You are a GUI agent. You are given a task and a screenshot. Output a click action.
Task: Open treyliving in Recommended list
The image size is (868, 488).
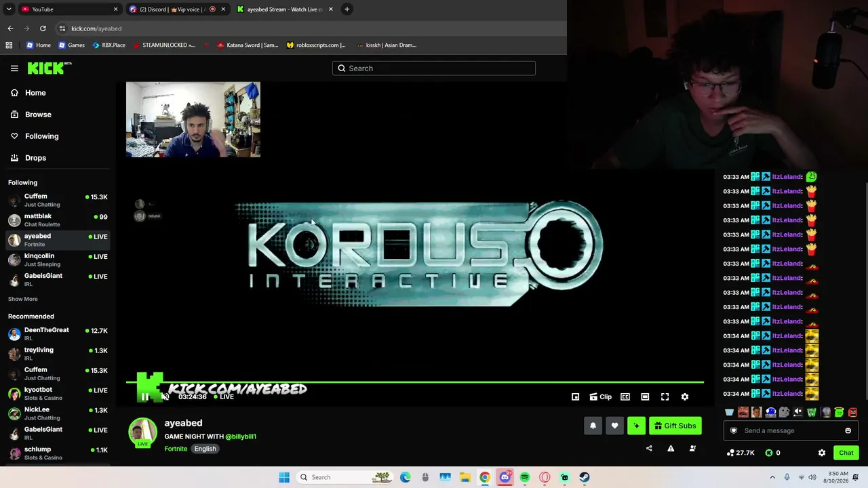click(x=58, y=353)
